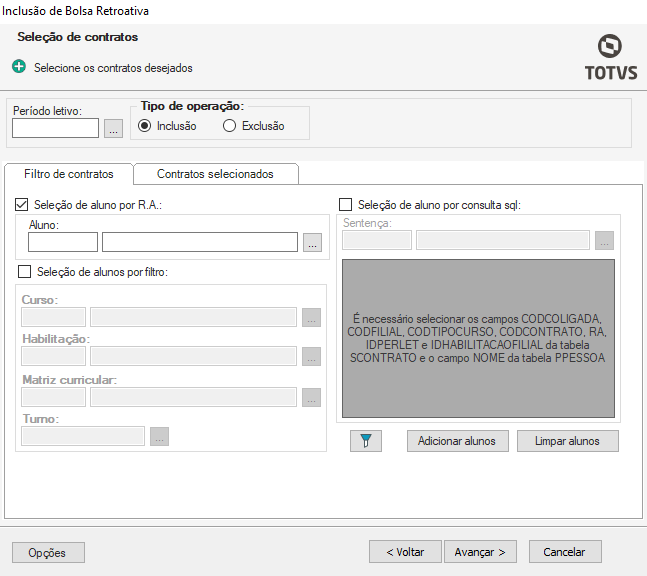
Task: Open the Filtro de contratos tab
Action: 69,174
